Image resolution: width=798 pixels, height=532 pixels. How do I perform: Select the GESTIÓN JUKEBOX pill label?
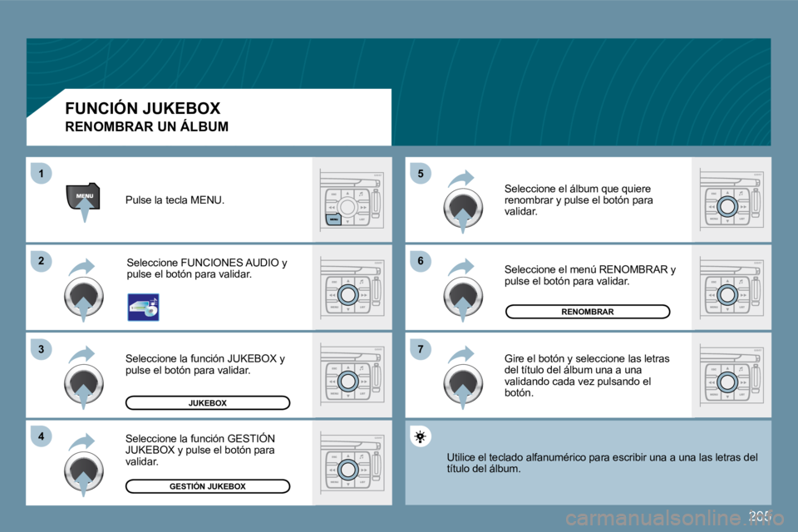coord(208,486)
